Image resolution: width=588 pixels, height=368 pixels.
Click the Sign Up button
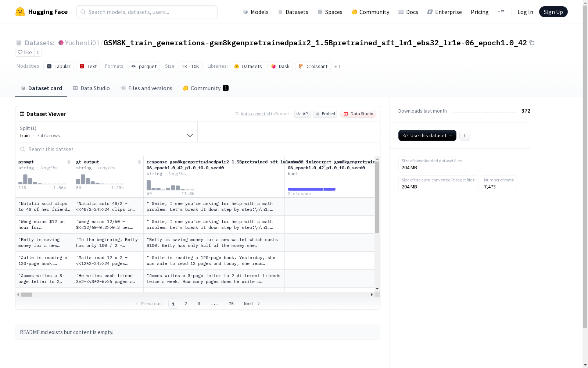click(553, 12)
